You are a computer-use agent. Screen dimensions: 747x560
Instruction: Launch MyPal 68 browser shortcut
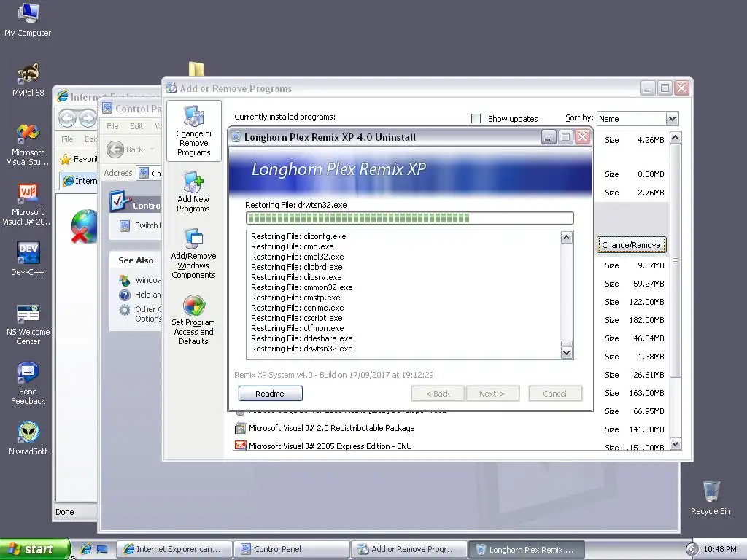(x=28, y=80)
